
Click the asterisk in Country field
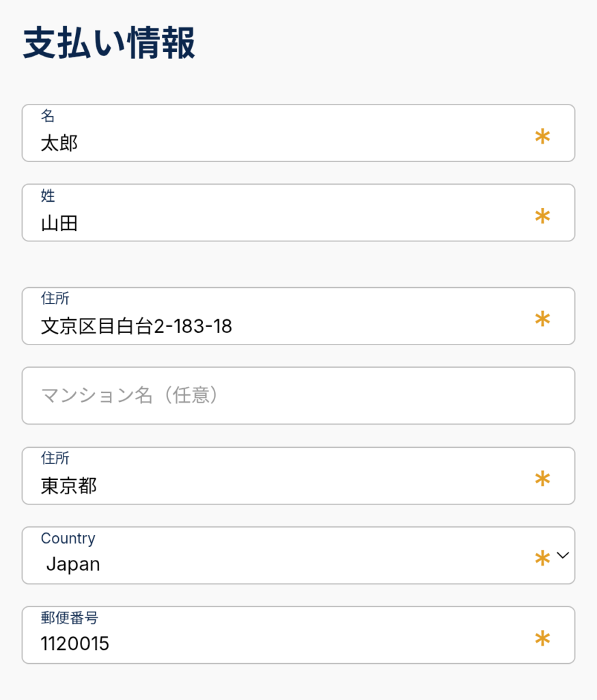(x=542, y=558)
